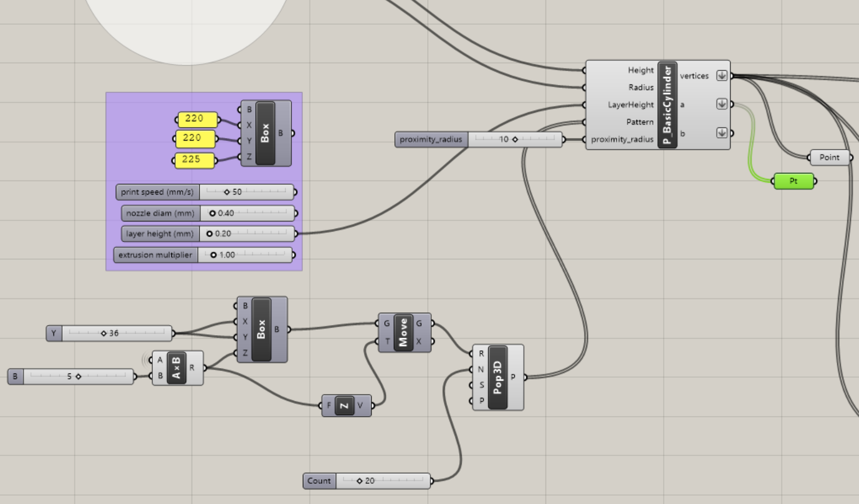
Task: Click the Height input of P_BasicCylinder
Action: click(641, 70)
